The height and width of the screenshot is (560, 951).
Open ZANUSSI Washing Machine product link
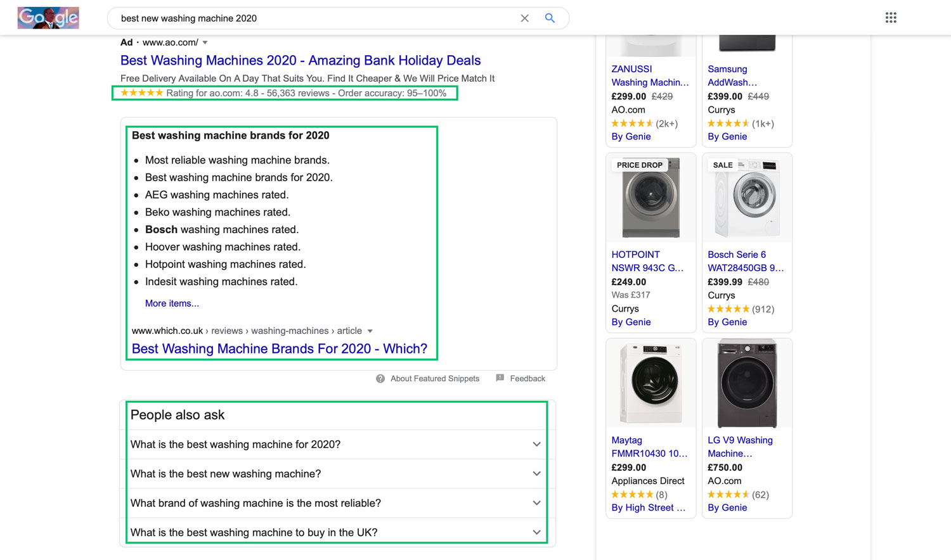point(650,75)
